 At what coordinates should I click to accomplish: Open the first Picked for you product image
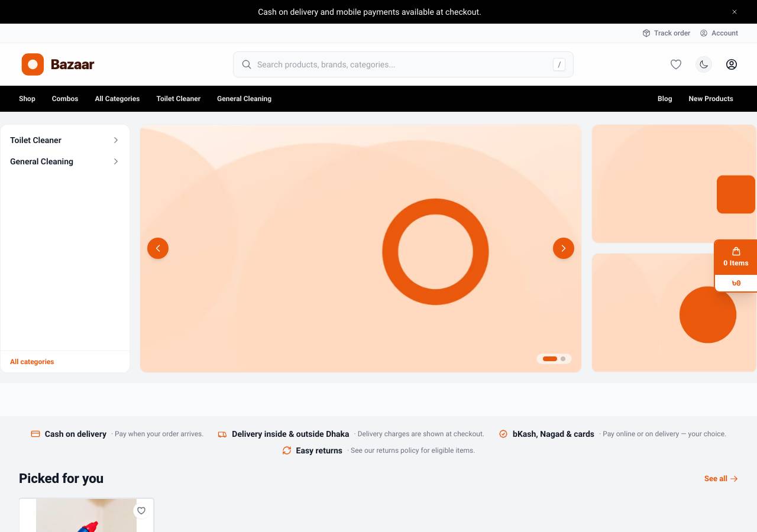[x=86, y=515]
